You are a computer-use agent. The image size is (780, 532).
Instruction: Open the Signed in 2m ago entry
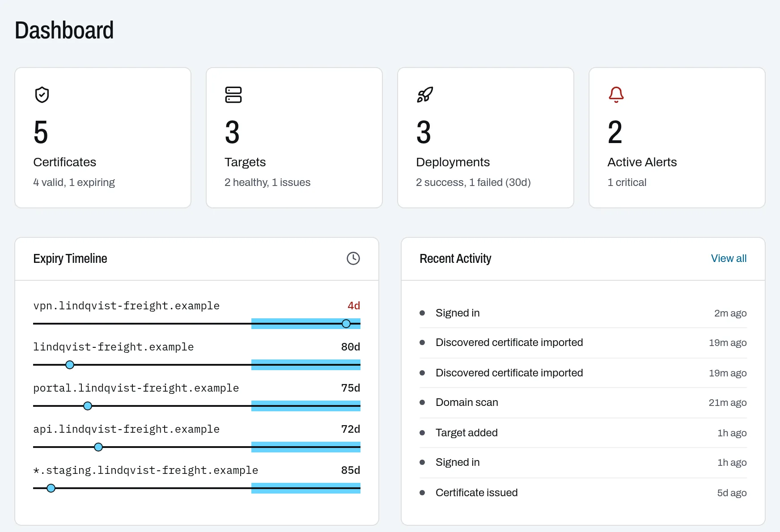click(x=583, y=313)
